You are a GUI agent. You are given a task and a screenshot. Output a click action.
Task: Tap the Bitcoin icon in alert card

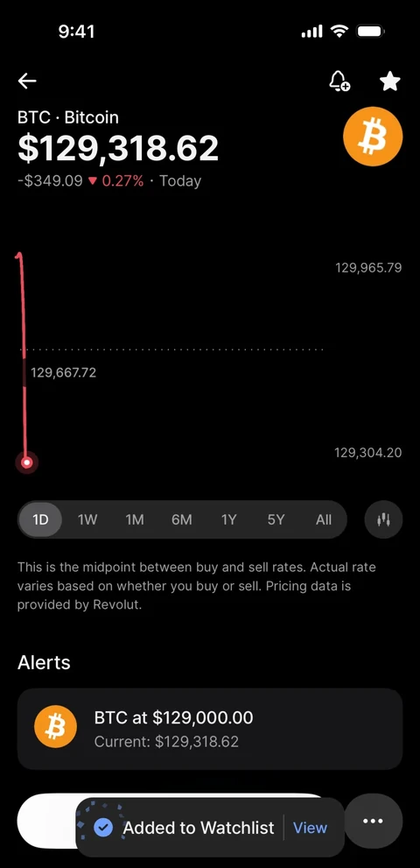click(55, 727)
